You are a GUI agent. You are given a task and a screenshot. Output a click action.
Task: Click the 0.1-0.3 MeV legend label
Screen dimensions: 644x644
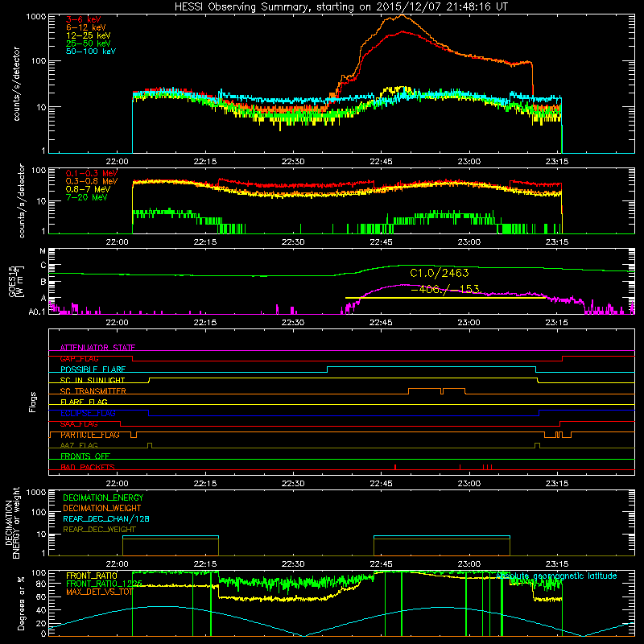click(x=92, y=173)
